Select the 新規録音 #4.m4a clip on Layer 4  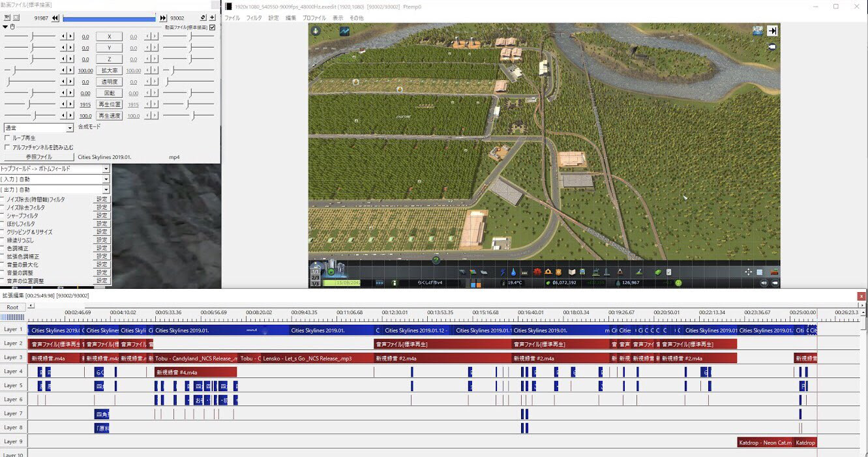pyautogui.click(x=195, y=372)
